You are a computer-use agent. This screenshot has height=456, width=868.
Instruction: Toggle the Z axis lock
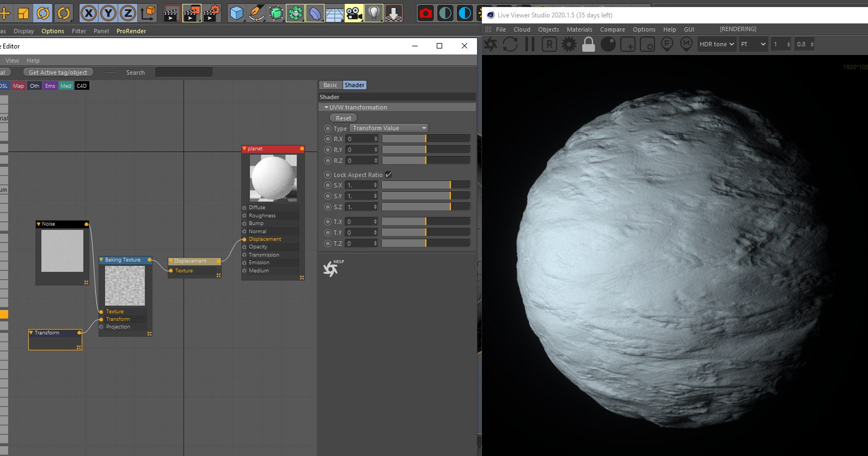tap(127, 13)
